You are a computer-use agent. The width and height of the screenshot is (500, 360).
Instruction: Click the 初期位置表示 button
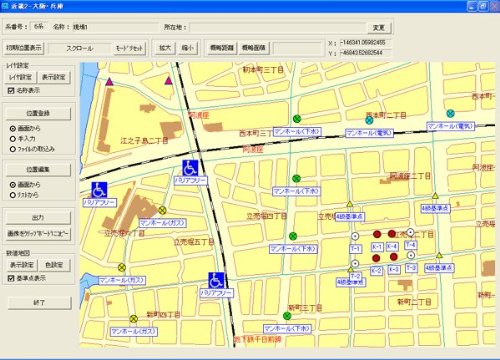[24, 48]
